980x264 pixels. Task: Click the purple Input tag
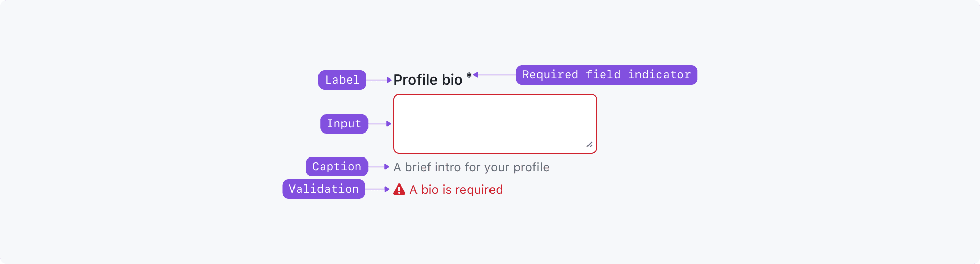(344, 124)
